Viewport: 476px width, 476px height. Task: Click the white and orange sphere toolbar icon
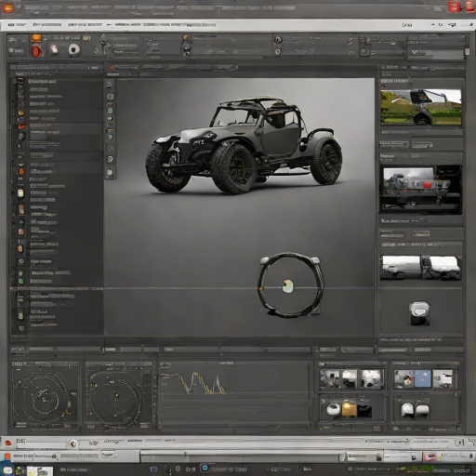(x=55, y=49)
